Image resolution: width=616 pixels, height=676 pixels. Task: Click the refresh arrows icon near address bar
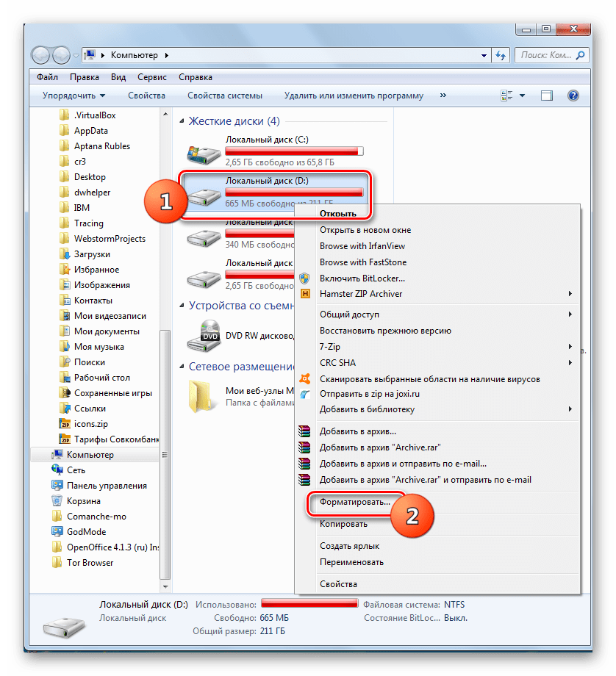[x=501, y=55]
